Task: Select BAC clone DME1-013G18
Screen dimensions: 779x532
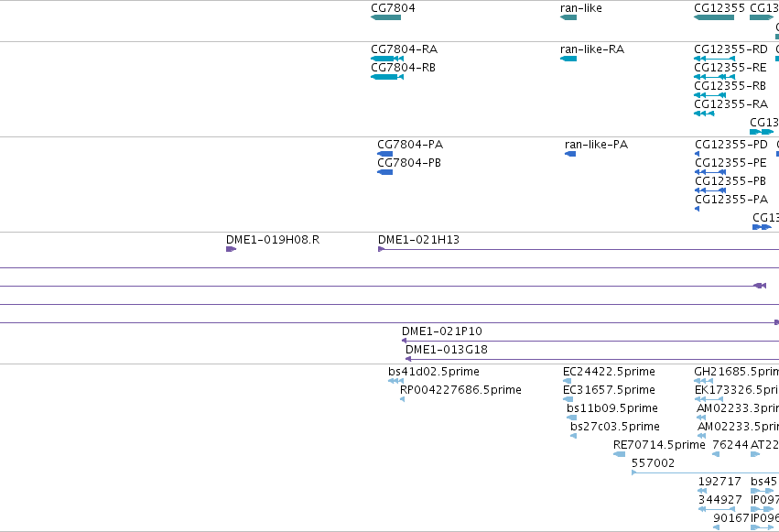Action: pos(592,359)
